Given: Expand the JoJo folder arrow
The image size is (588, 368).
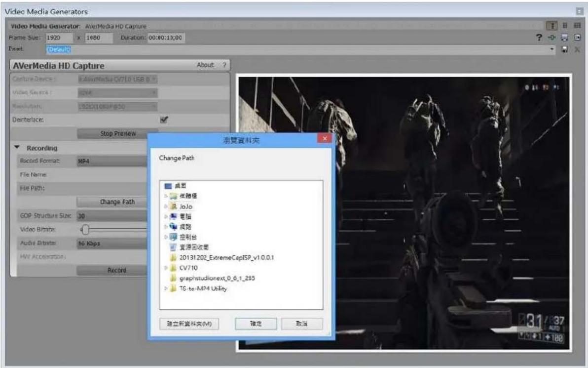Looking at the screenshot, I should [x=166, y=206].
